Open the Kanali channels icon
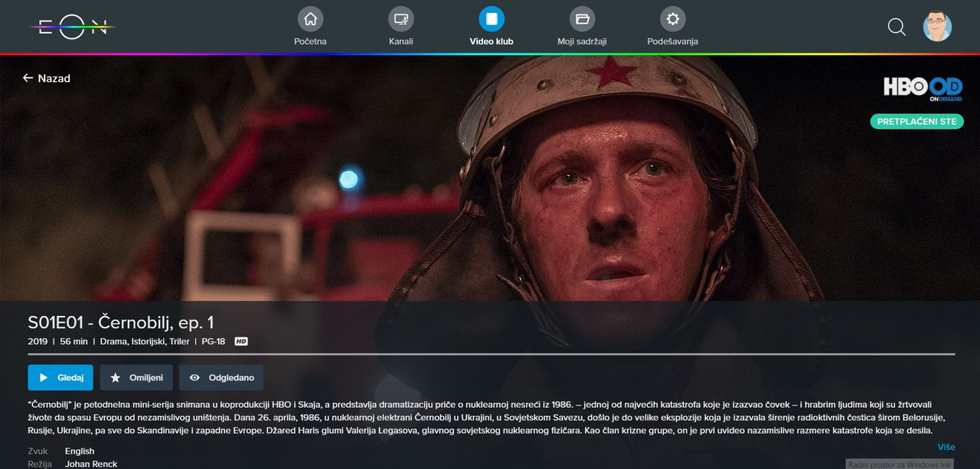The height and width of the screenshot is (469, 980). pos(401,19)
